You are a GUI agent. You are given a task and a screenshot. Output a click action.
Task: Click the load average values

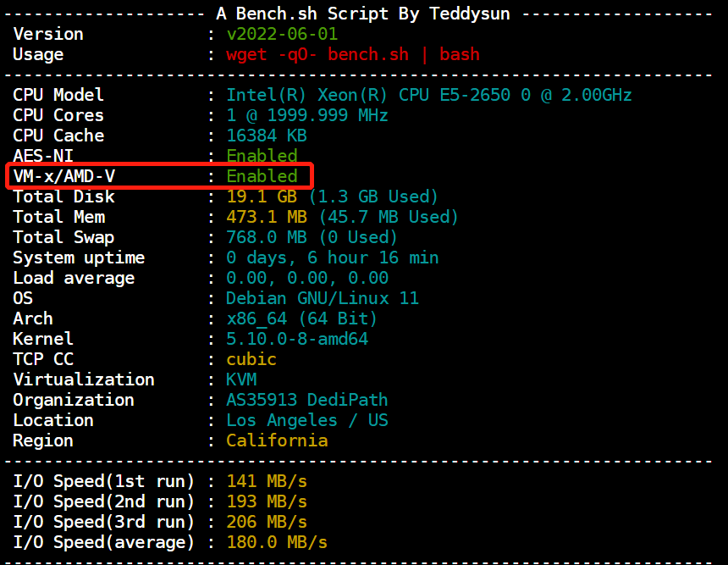pos(306,278)
